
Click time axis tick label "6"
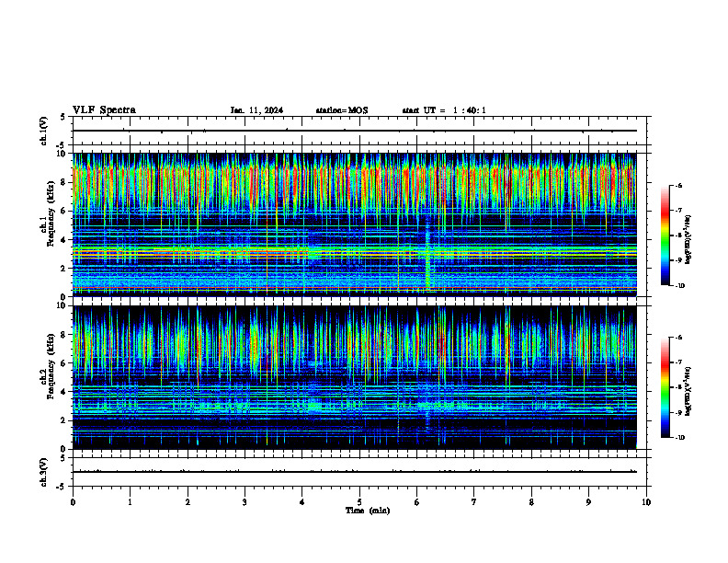(x=417, y=502)
